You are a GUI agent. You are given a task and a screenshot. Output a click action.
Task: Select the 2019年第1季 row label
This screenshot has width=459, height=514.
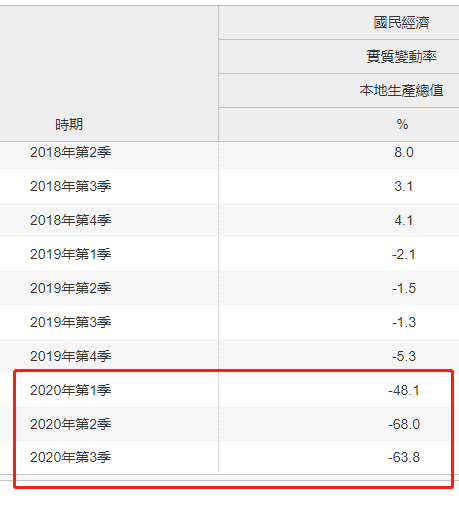coord(71,254)
